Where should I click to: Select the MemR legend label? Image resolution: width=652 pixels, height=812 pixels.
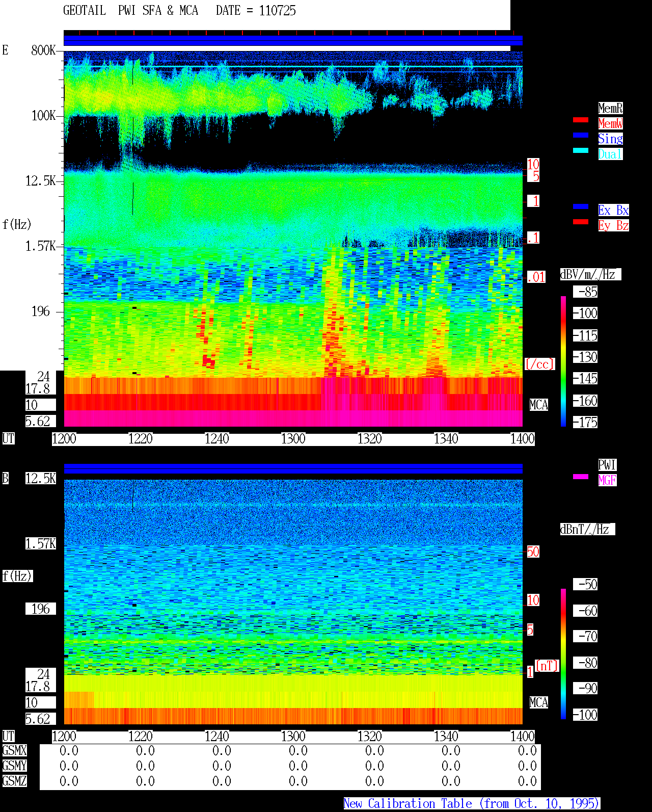610,108
